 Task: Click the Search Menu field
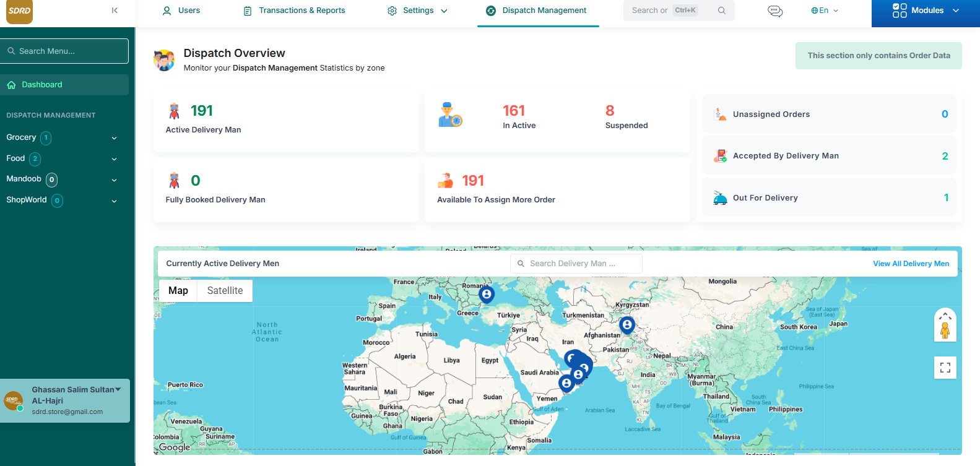tap(64, 51)
